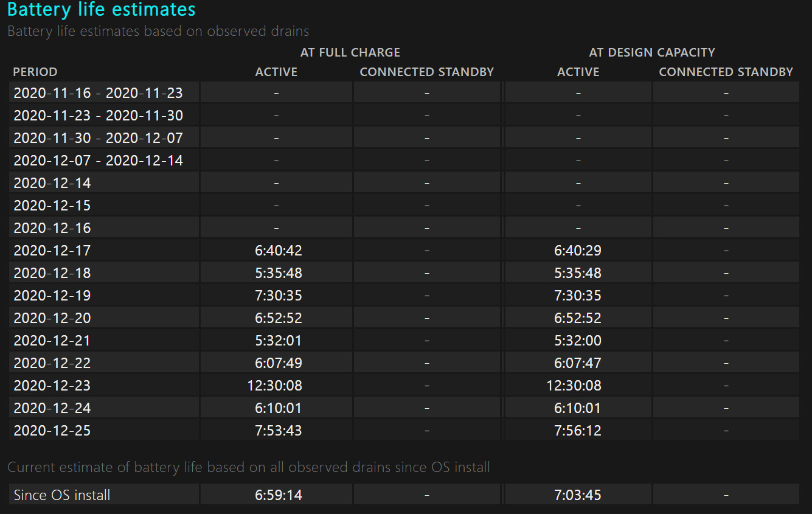
Task: Click the "AT FULL CHARGE" header
Action: tap(350, 52)
